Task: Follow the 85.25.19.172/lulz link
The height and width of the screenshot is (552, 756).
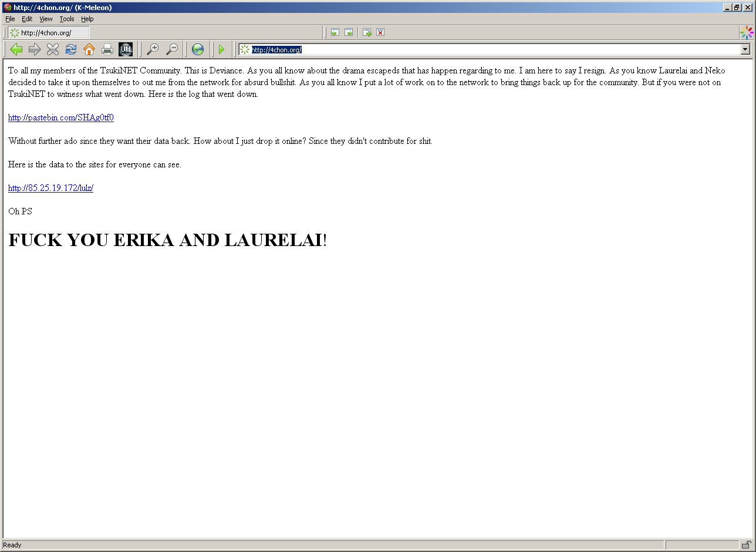Action: tap(50, 188)
